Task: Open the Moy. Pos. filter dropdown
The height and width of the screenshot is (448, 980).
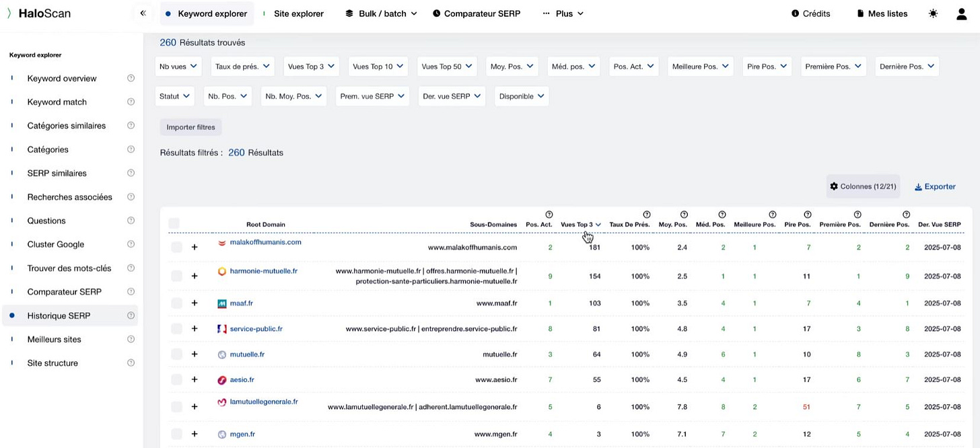Action: 513,66
